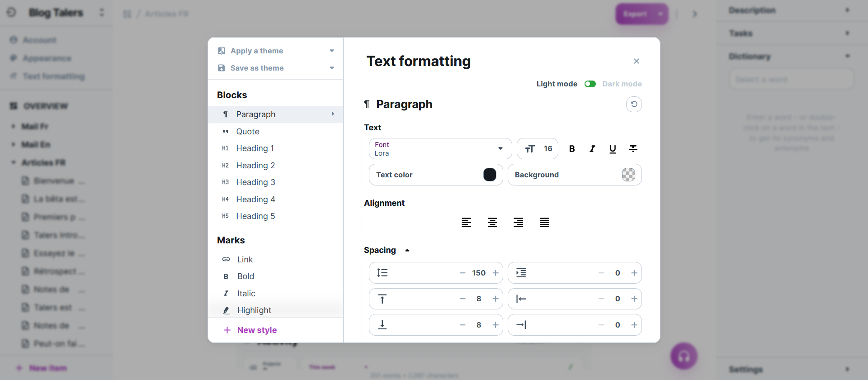
Task: Toggle strikethrough text style
Action: [633, 149]
